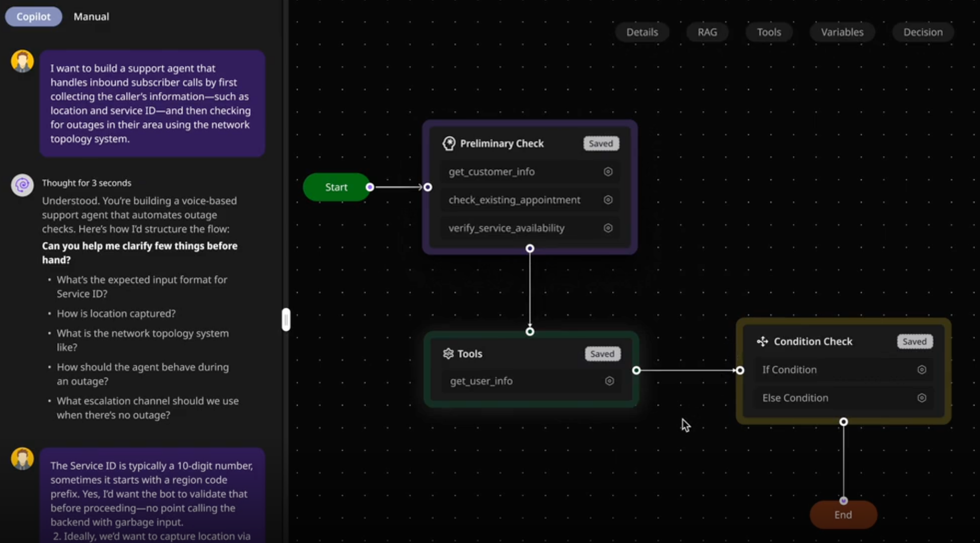Viewport: 980px width, 543px height.
Task: Click the Preliminary Check node head icon
Action: tap(449, 143)
